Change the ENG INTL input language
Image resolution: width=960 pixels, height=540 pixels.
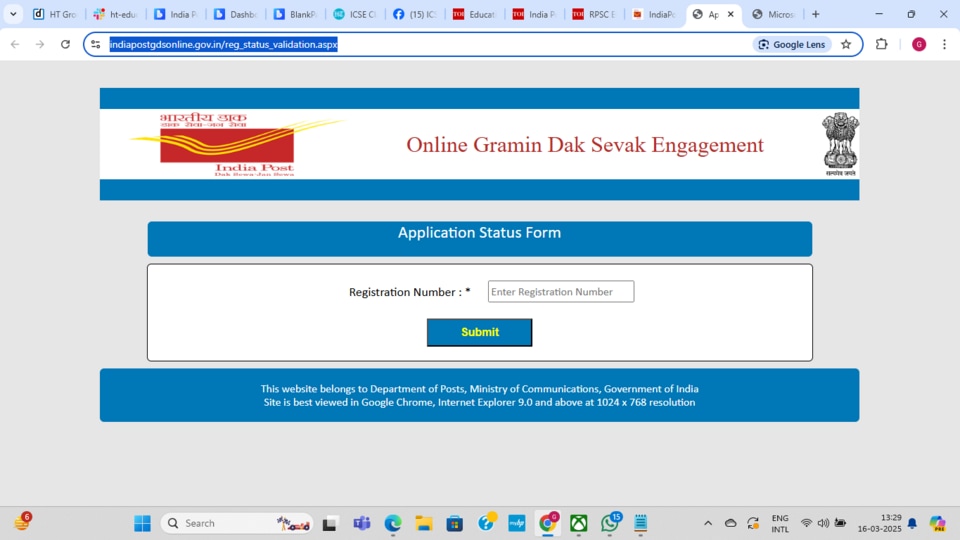[x=779, y=523]
